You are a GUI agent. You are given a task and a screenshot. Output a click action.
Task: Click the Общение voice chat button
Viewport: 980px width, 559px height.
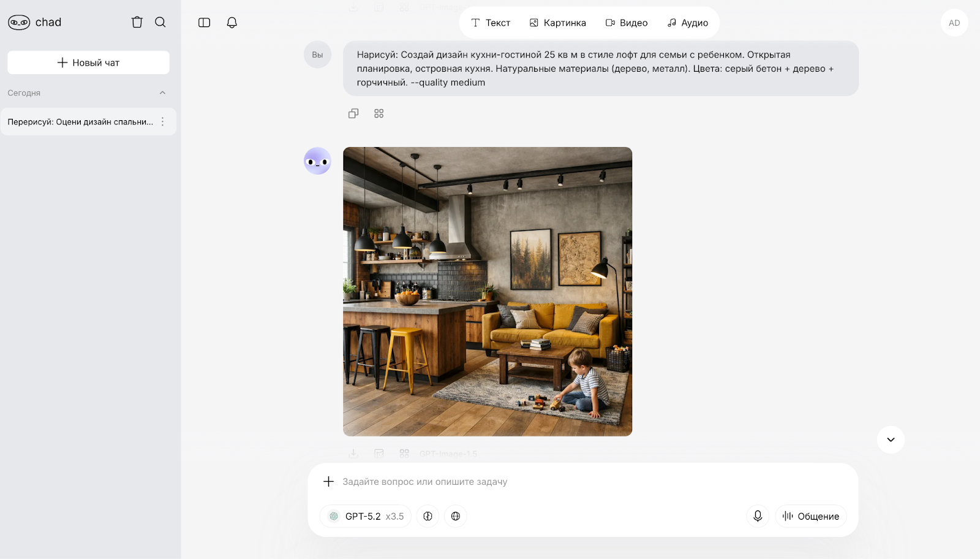tap(811, 516)
